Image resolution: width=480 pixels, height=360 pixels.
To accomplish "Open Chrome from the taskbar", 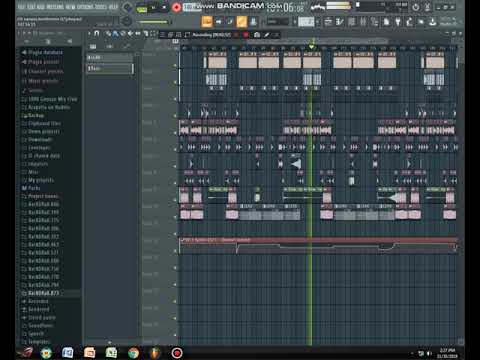I will tap(133, 353).
